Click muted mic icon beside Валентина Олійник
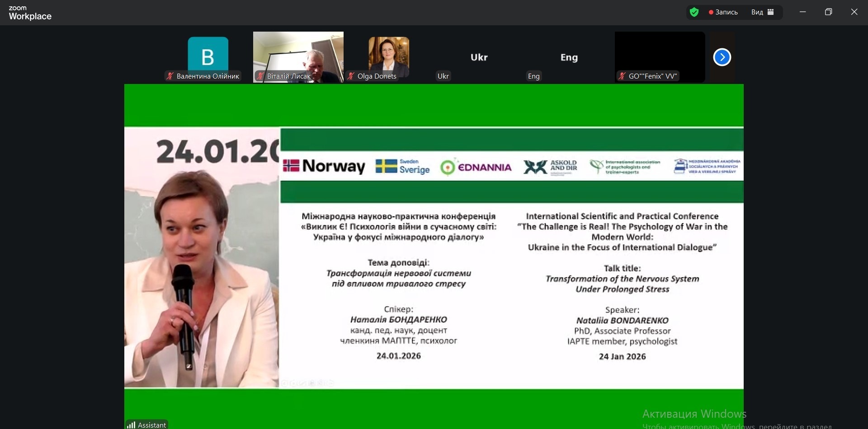The width and height of the screenshot is (868, 429). [170, 76]
